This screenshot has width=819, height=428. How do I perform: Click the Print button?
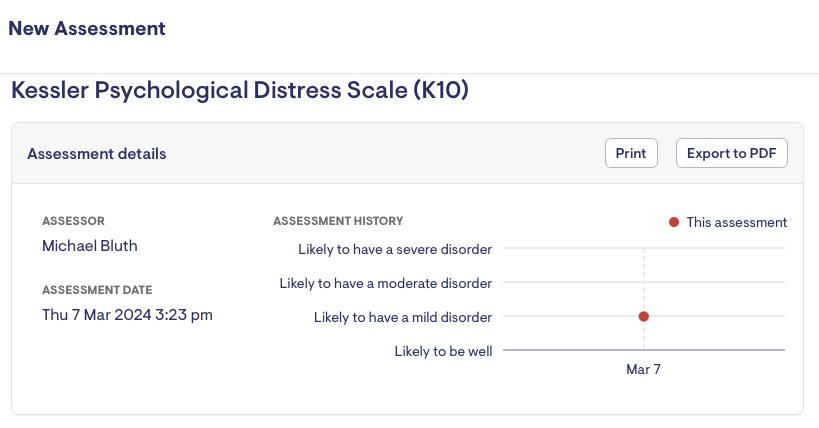(x=631, y=153)
